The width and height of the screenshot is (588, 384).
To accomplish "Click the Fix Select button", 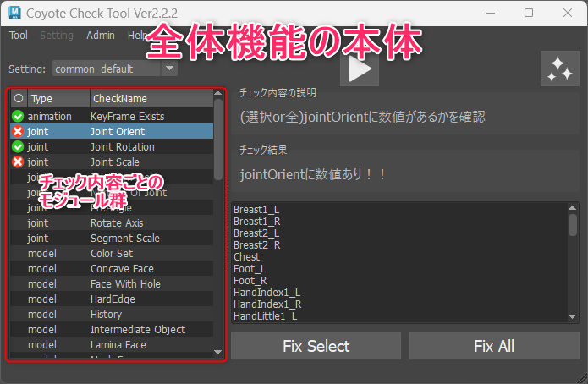I will click(x=316, y=346).
